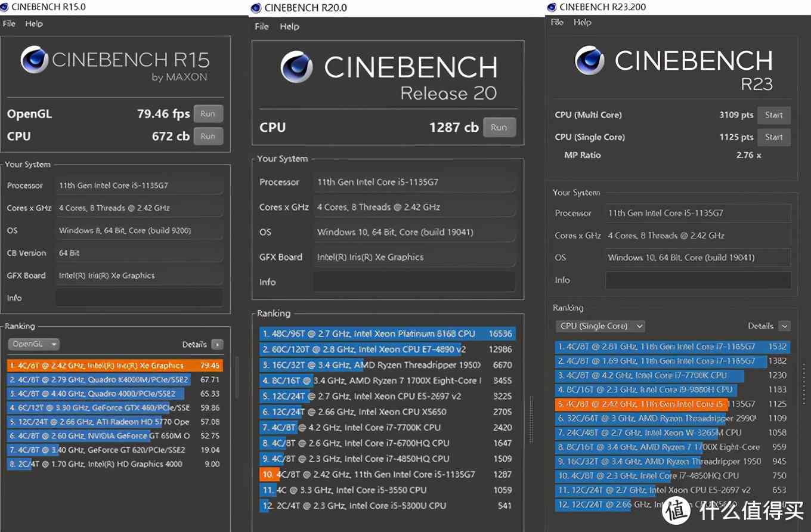Click the Cinebench R15.0 title bar icon
Screen dimensions: 811x532
coord(5,7)
